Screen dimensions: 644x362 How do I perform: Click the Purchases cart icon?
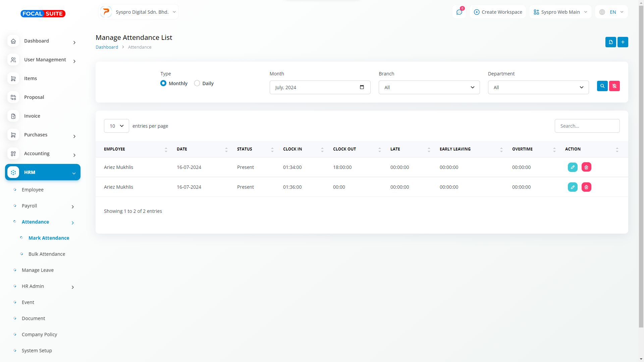pyautogui.click(x=13, y=135)
